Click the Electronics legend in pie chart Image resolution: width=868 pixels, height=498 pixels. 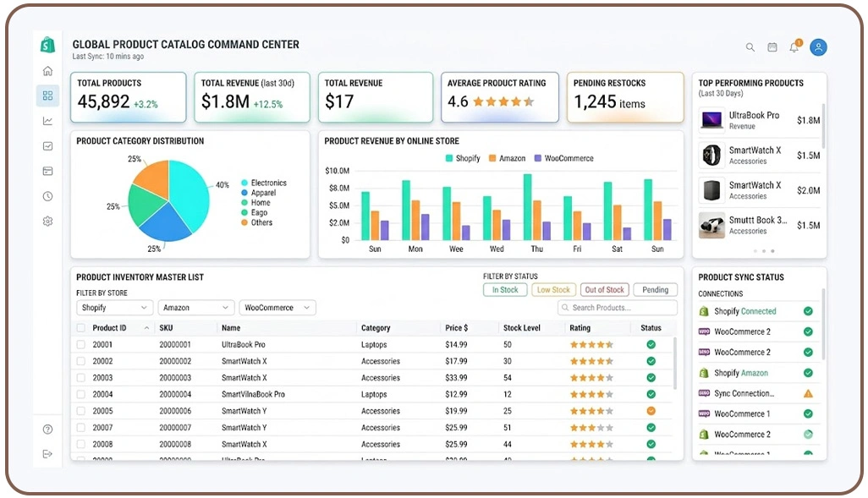coord(264,183)
